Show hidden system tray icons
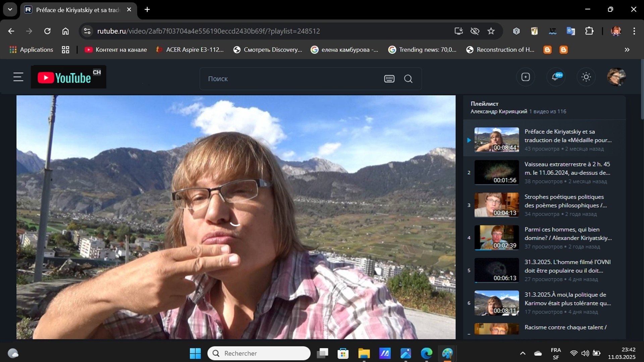The height and width of the screenshot is (362, 644). (x=523, y=353)
